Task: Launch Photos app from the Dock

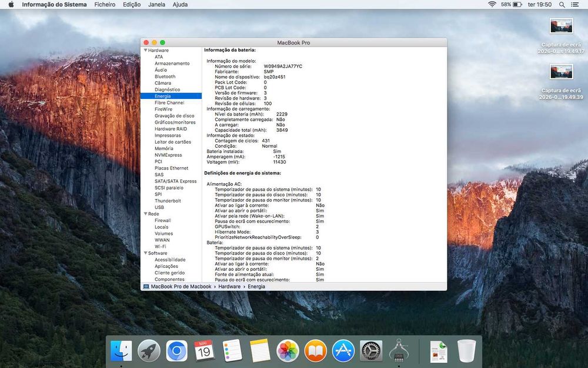Action: (288, 351)
